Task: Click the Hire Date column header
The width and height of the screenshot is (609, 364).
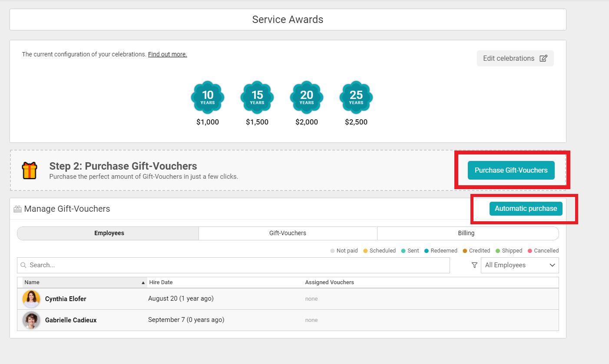Action: [161, 282]
